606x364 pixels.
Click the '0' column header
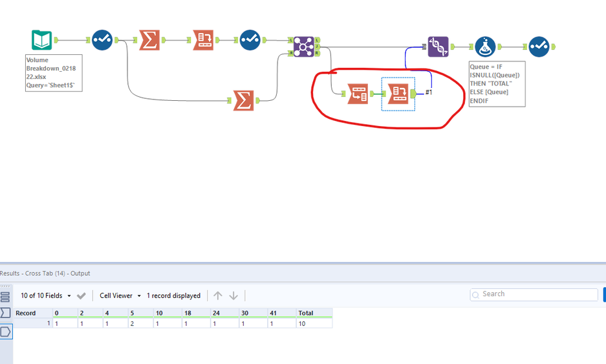click(65, 313)
